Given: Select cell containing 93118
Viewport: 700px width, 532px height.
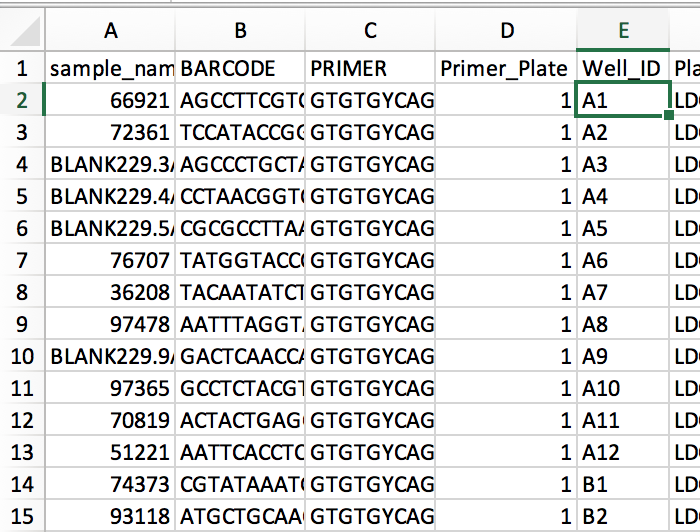Looking at the screenshot, I should coord(110,516).
